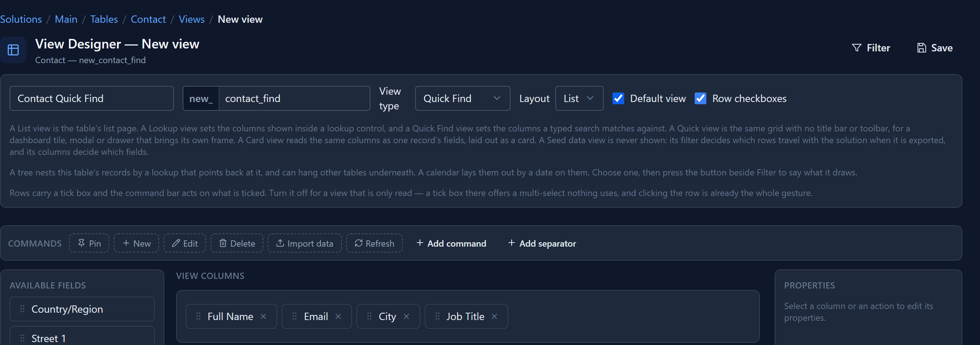This screenshot has height=345, width=980.
Task: Remove the Job Title column
Action: tap(494, 316)
